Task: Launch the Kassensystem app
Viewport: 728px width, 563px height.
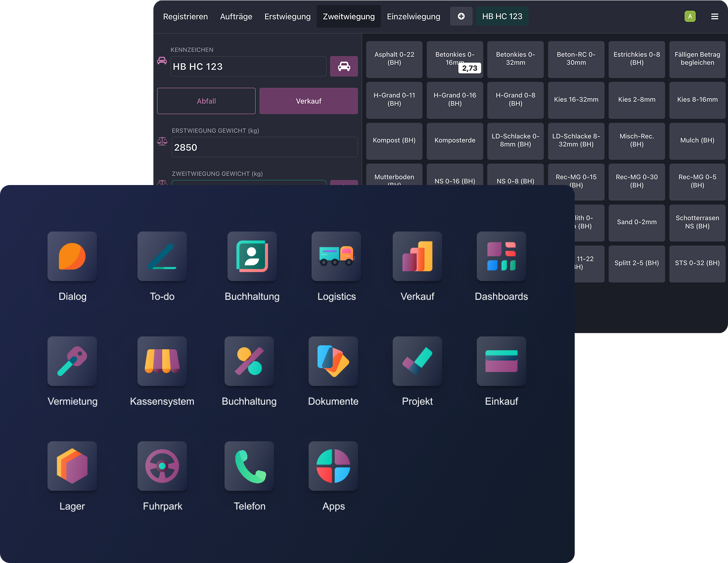Action: [162, 361]
